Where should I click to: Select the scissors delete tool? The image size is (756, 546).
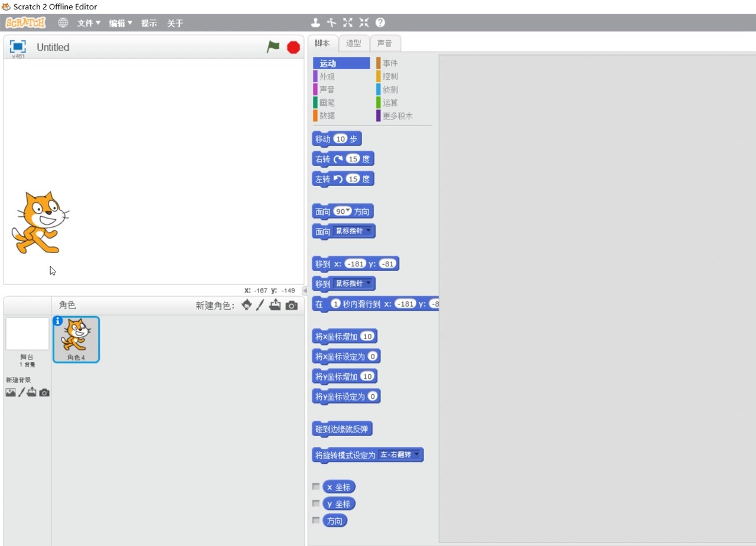(331, 22)
